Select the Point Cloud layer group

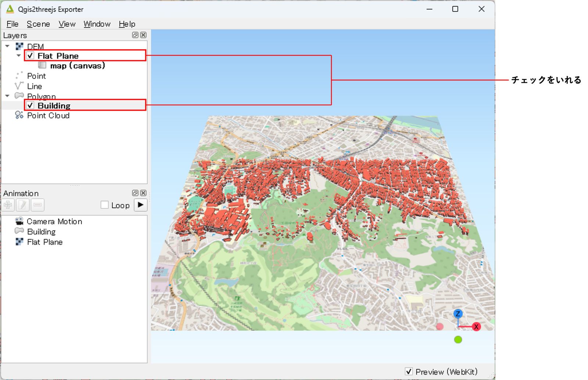tap(48, 115)
